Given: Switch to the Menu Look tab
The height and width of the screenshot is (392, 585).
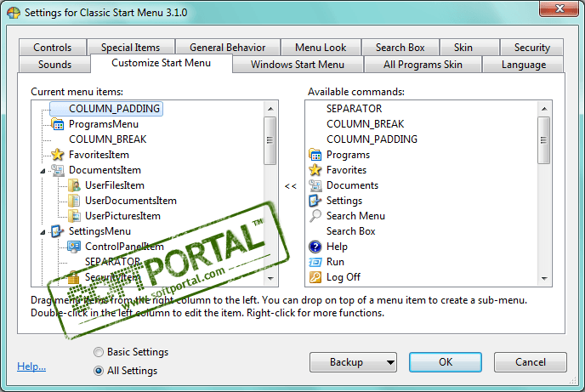Looking at the screenshot, I should tap(321, 48).
